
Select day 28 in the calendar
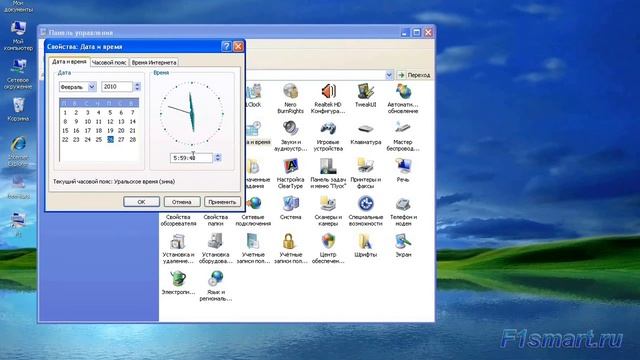point(133,140)
